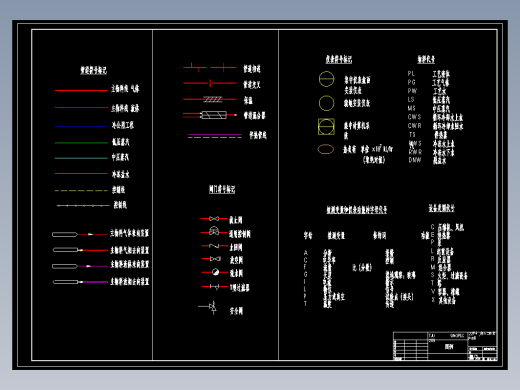Click the underlined heading above the instrument symbols
Image resolution: width=520 pixels, height=390 pixels.
(x=339, y=59)
